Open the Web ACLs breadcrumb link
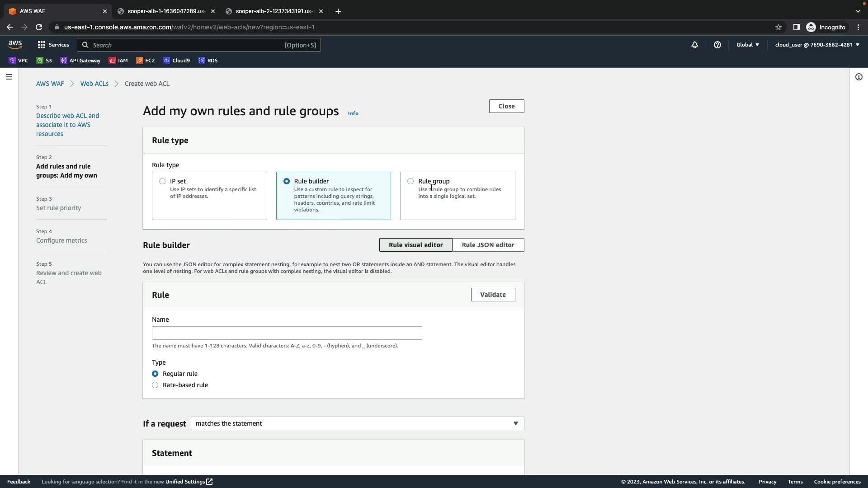868x488 pixels. 94,84
